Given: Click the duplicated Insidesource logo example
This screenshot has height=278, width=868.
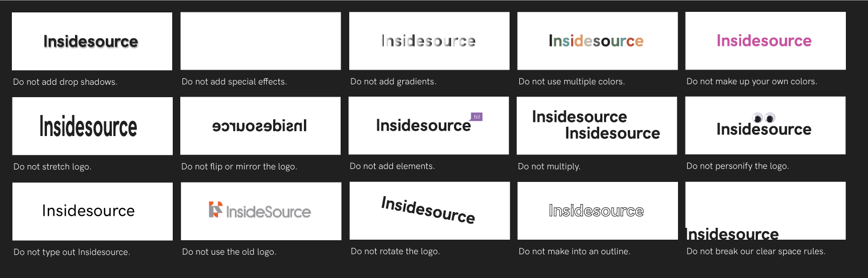Looking at the screenshot, I should [x=596, y=125].
